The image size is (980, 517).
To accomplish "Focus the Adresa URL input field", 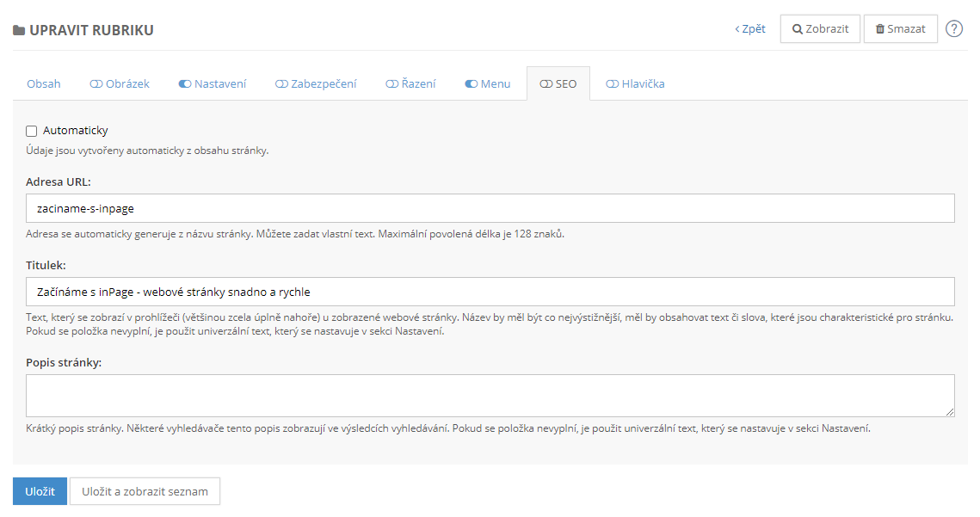I will point(490,208).
